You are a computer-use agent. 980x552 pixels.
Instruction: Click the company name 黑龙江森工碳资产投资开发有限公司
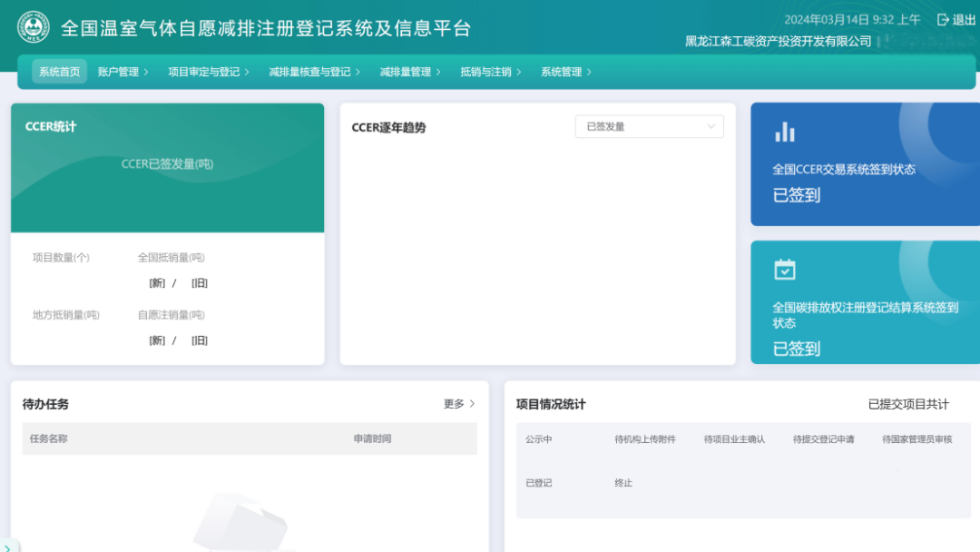779,41
